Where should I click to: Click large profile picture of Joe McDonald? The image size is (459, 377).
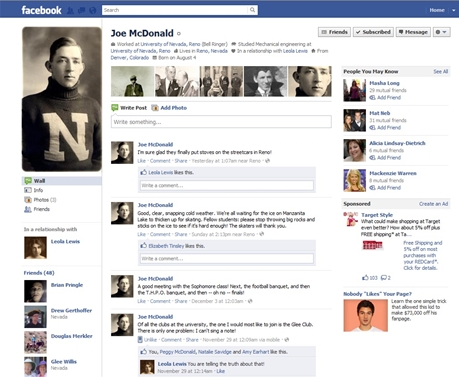click(62, 99)
